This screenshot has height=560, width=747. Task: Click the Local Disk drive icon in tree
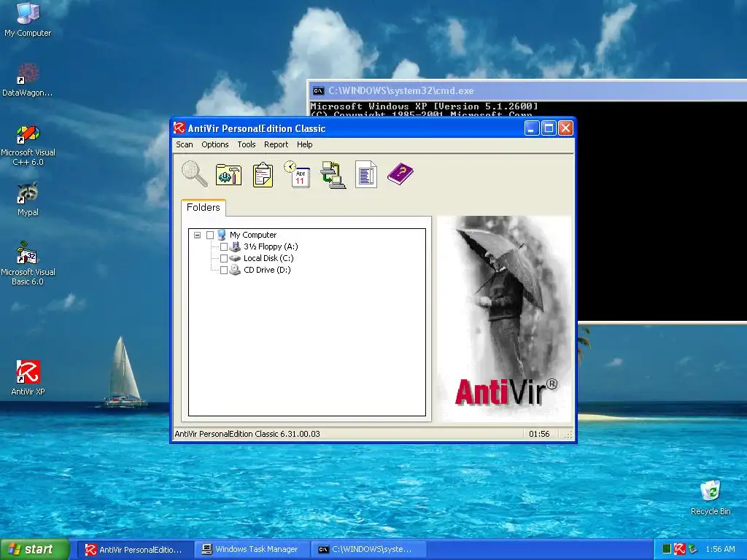[235, 258]
